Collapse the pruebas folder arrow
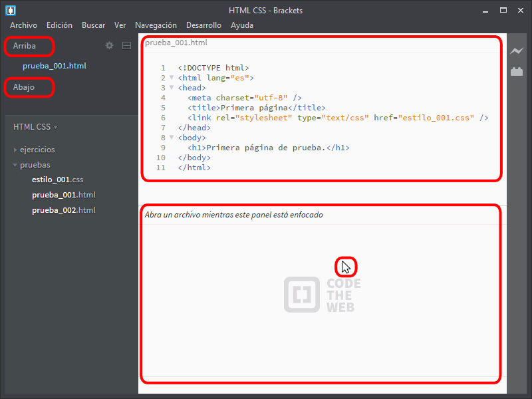Image resolution: width=532 pixels, height=399 pixels. click(x=15, y=165)
